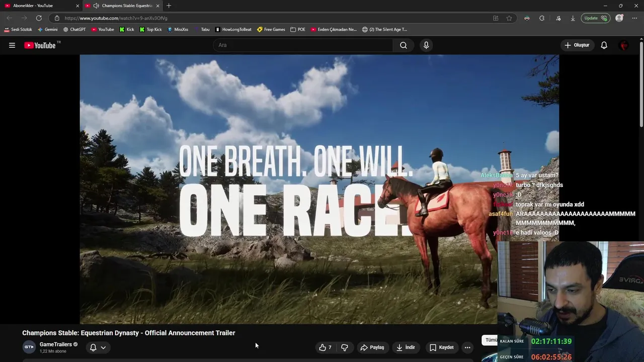Open the Tabu bookmark
Image resolution: width=644 pixels, height=362 pixels.
point(202,30)
